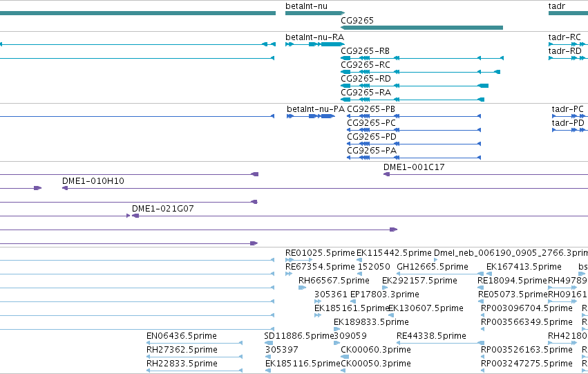The height and width of the screenshot is (374, 588).
Task: Click the CG9265 gene feature bar
Action: (x=421, y=28)
